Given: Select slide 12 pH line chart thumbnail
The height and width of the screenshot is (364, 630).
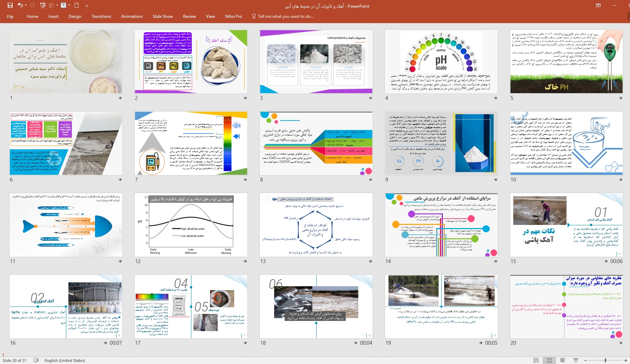Looking at the screenshot, I should [x=191, y=225].
